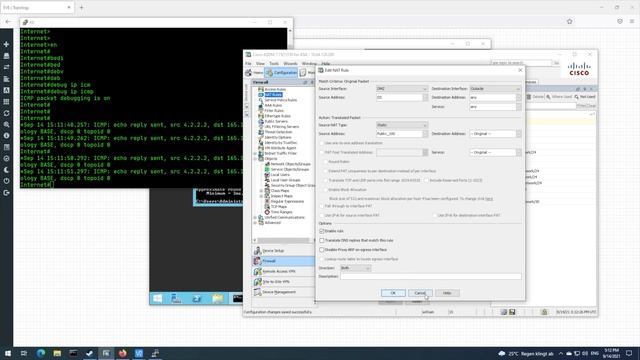The image size is (640, 360).
Task: Click the translated Source Address field Public_100
Action: pos(399,134)
